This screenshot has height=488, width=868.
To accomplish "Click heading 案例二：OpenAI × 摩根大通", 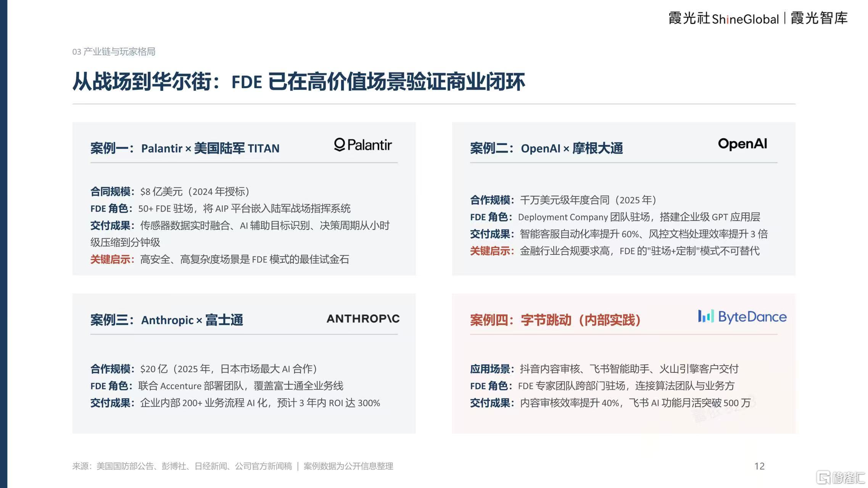I will [x=546, y=148].
